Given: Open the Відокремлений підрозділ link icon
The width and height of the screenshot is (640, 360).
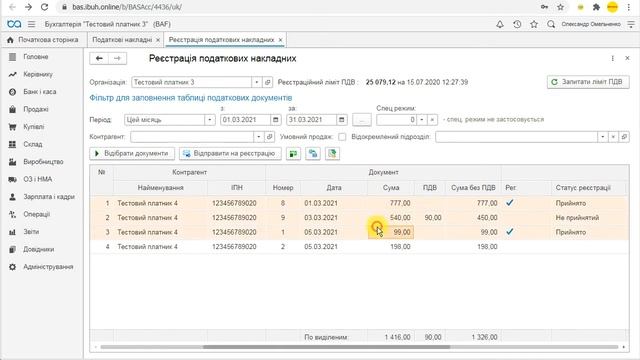Looking at the screenshot, I should [x=624, y=137].
